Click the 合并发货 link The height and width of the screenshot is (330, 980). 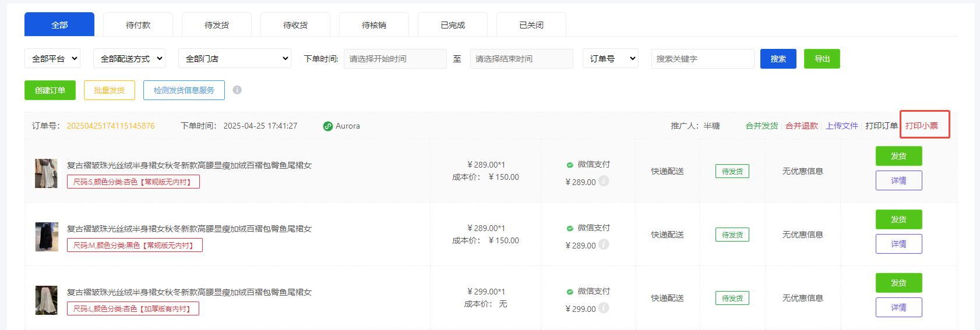762,126
